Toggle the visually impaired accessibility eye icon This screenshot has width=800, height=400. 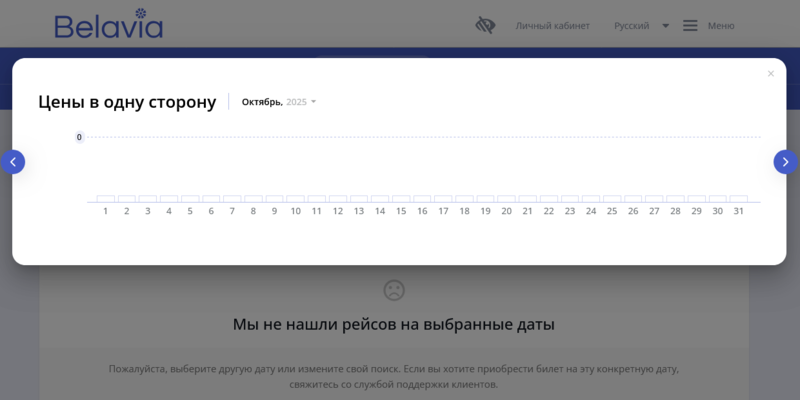pos(485,25)
